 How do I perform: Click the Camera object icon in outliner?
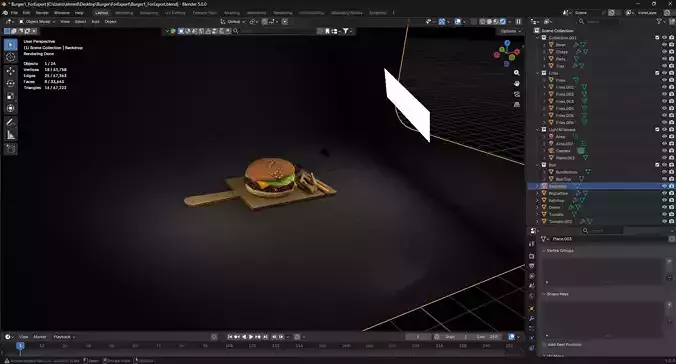(x=551, y=151)
